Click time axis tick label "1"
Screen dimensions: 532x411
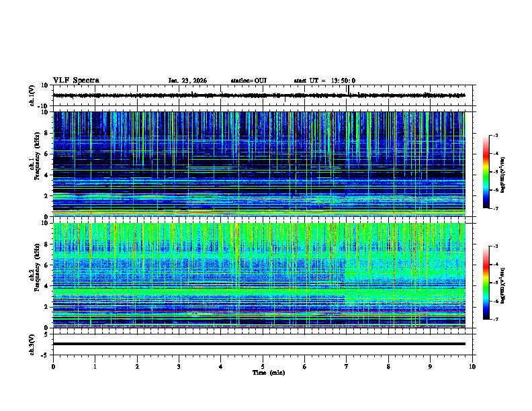click(x=95, y=367)
